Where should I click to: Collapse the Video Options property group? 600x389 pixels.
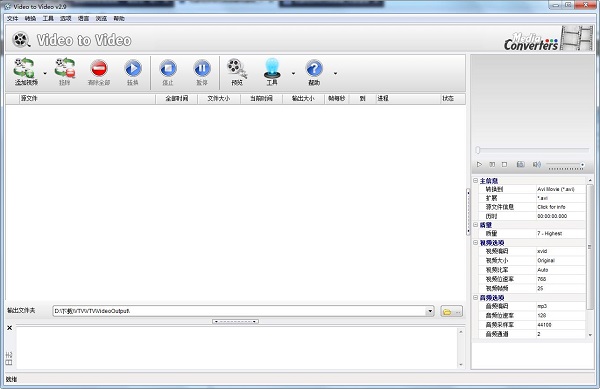[x=475, y=243]
